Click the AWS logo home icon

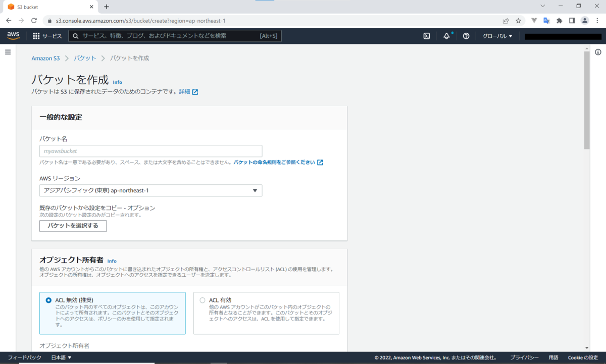click(x=13, y=36)
